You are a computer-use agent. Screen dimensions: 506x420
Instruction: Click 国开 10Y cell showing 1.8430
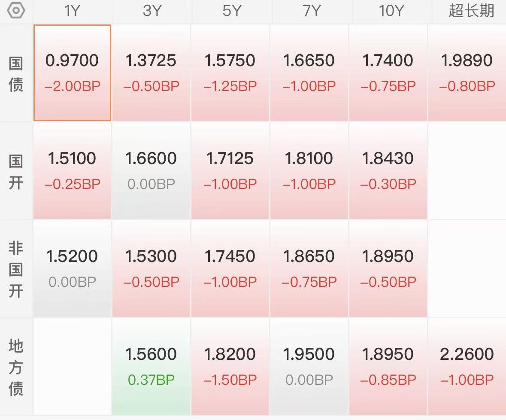(388, 170)
